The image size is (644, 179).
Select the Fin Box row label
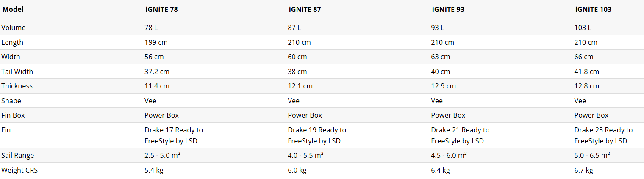point(14,115)
